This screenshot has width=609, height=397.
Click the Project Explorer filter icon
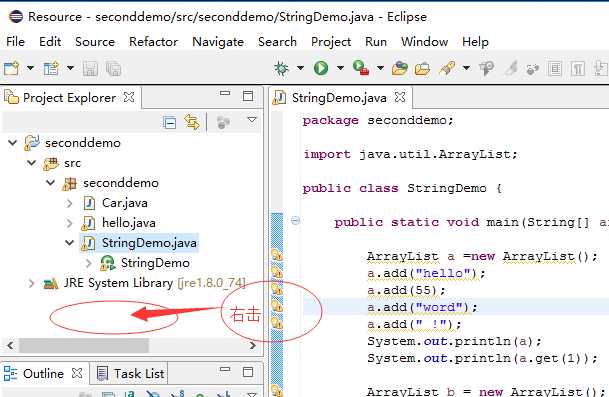click(223, 122)
